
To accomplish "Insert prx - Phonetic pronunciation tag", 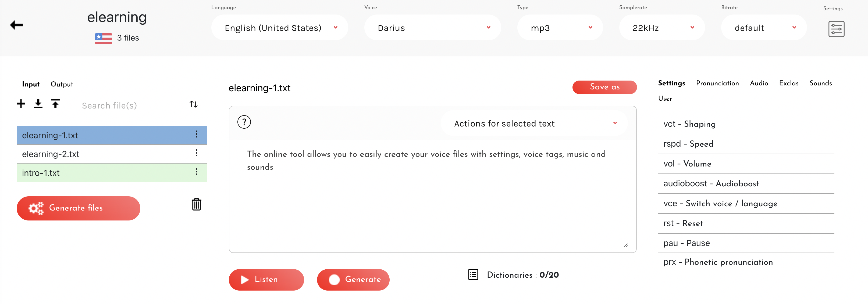I will click(x=746, y=262).
